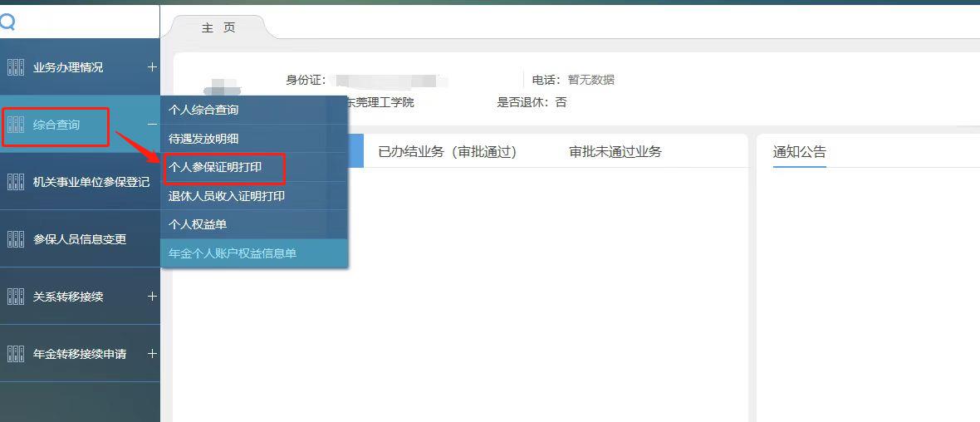Click the icon beside 业务办理情况
The width and height of the screenshot is (980, 422).
pos(15,67)
